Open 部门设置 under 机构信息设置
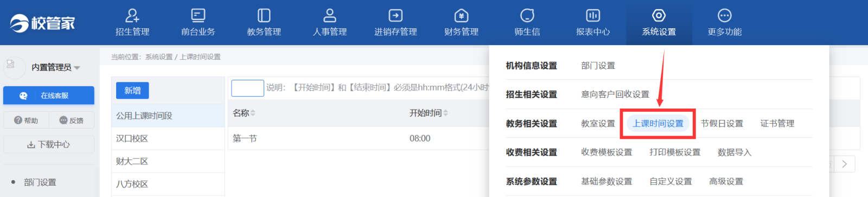 tap(598, 66)
